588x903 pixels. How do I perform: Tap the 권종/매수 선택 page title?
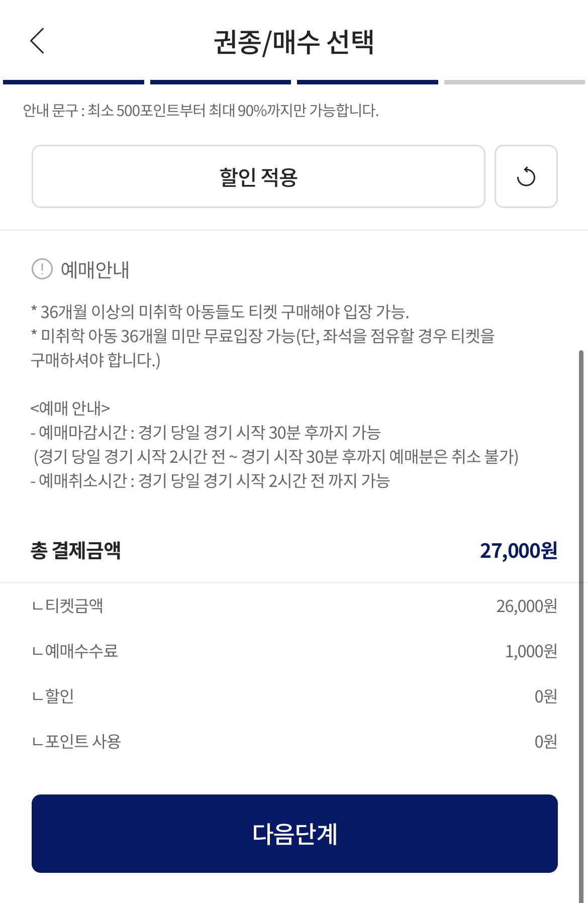tap(294, 42)
